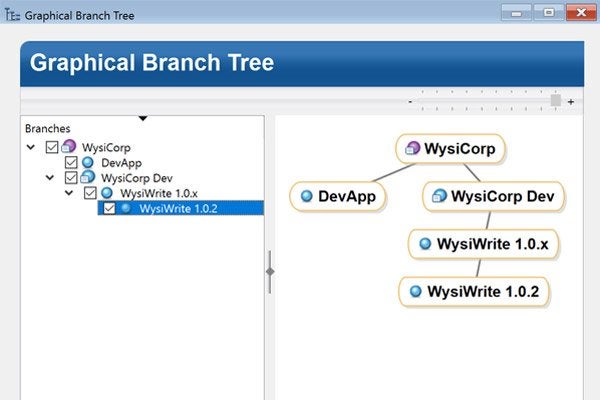The image size is (600, 400).
Task: Uncheck the WysiCorp branch checkbox
Action: 52,147
